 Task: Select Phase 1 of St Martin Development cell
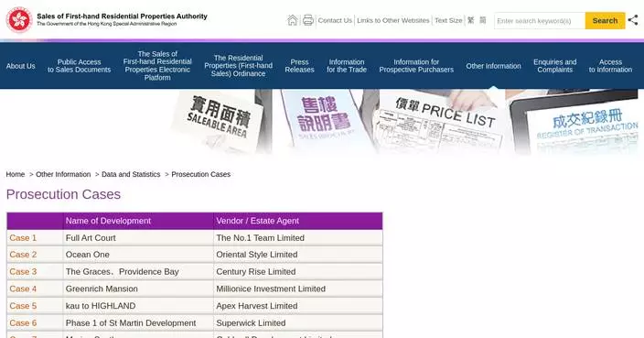pyautogui.click(x=138, y=323)
